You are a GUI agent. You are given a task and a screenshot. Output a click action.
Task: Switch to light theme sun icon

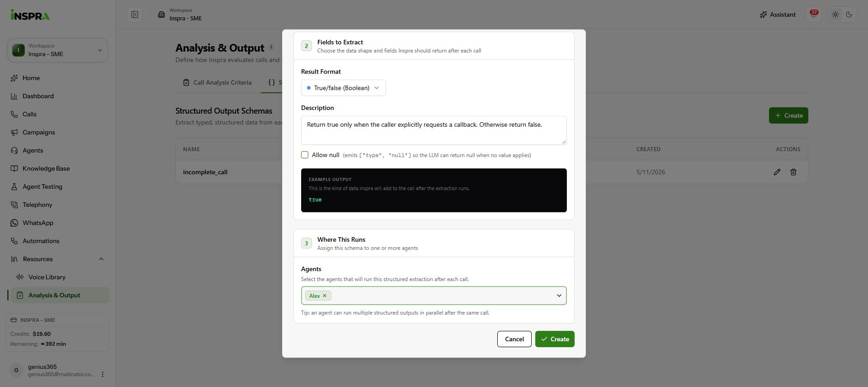[x=835, y=14]
